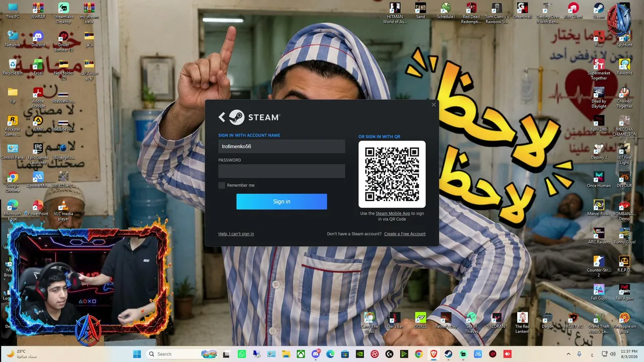Show hidden system tray icons
The image size is (644, 362).
569,354
